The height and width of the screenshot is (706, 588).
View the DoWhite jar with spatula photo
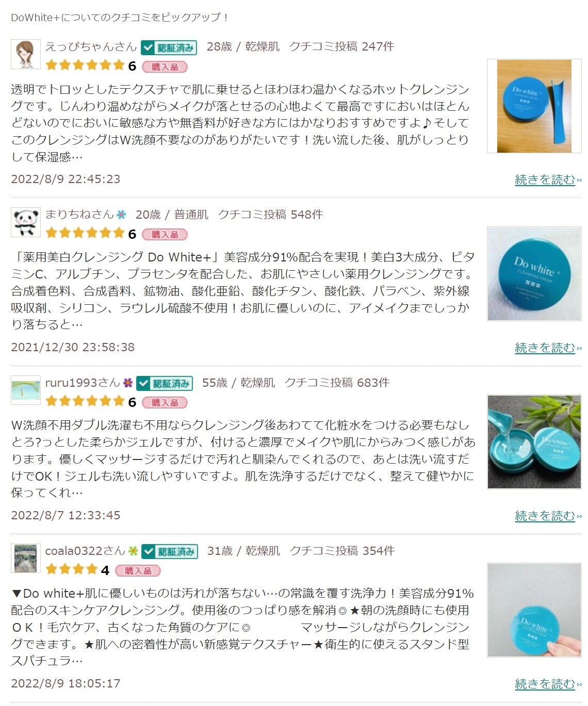[x=534, y=106]
